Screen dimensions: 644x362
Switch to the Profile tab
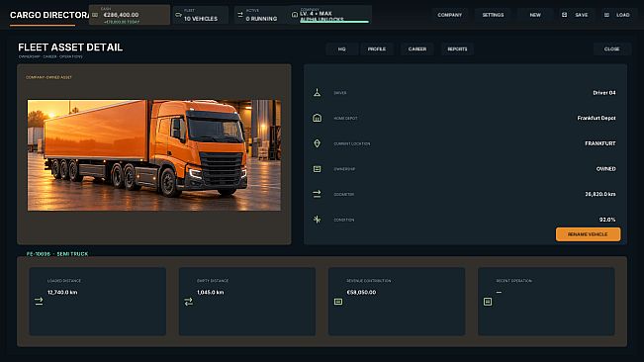377,49
